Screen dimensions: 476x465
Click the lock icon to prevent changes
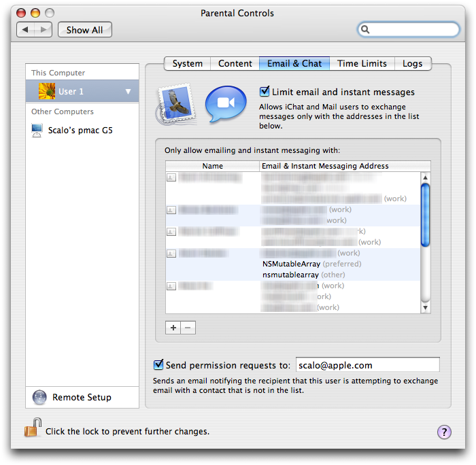[x=33, y=428]
